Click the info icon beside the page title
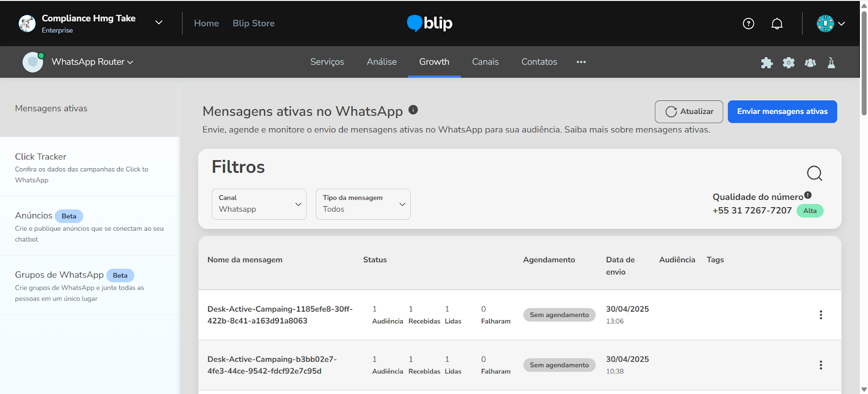The height and width of the screenshot is (394, 868). [x=413, y=110]
